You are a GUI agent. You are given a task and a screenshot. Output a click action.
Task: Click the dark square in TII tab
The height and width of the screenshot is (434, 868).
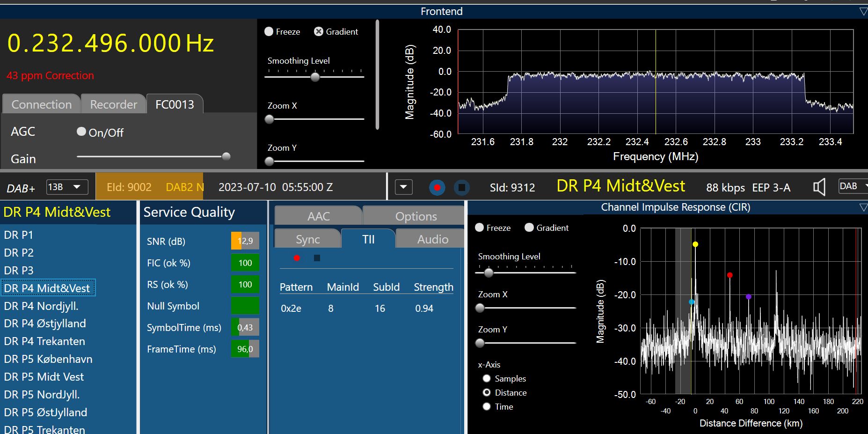317,258
